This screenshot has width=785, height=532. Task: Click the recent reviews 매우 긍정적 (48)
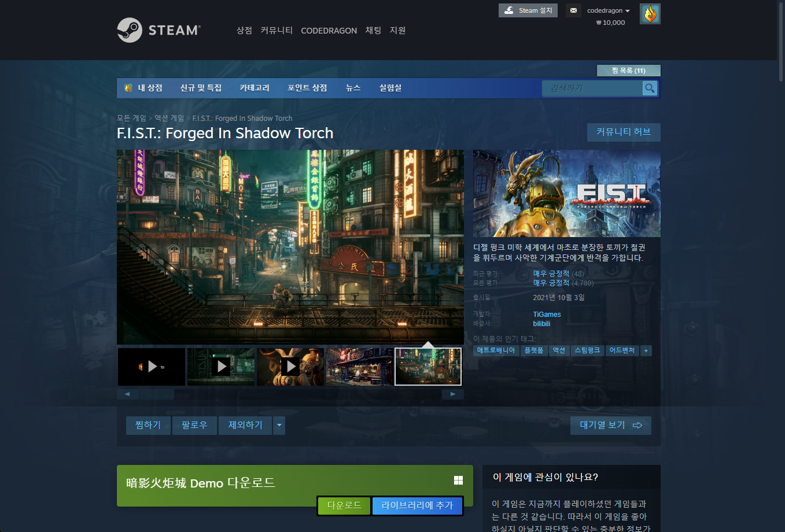tap(558, 274)
